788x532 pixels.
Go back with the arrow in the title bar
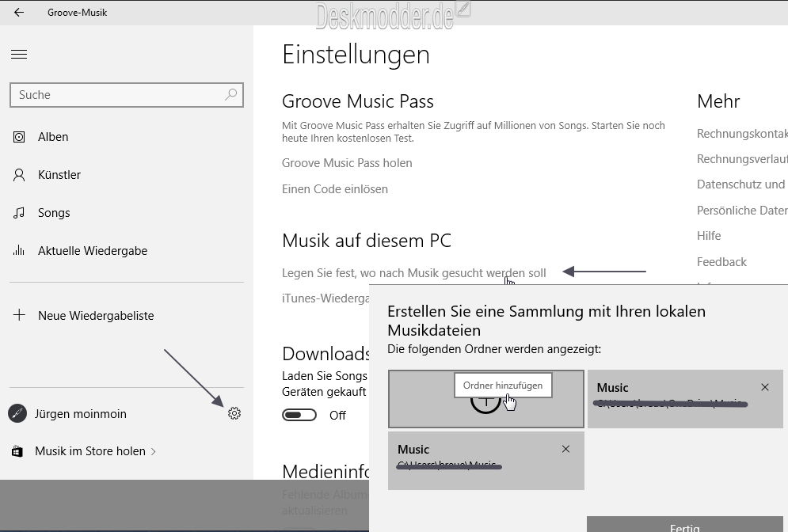[19, 13]
